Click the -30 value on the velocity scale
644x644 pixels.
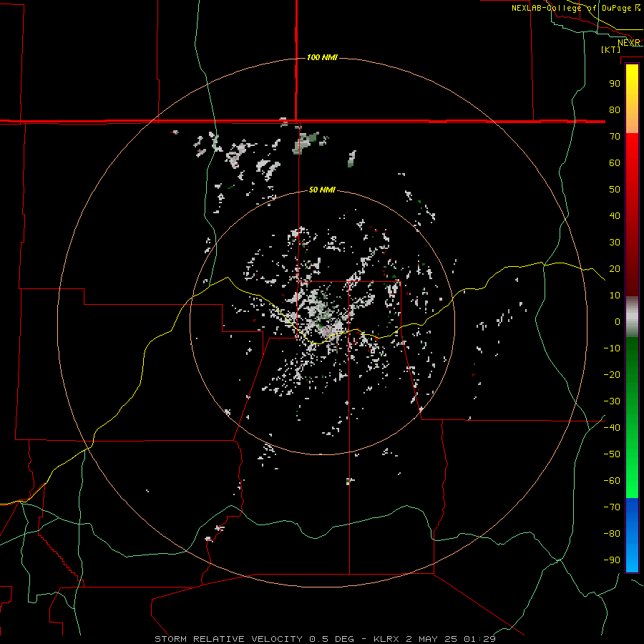click(612, 401)
